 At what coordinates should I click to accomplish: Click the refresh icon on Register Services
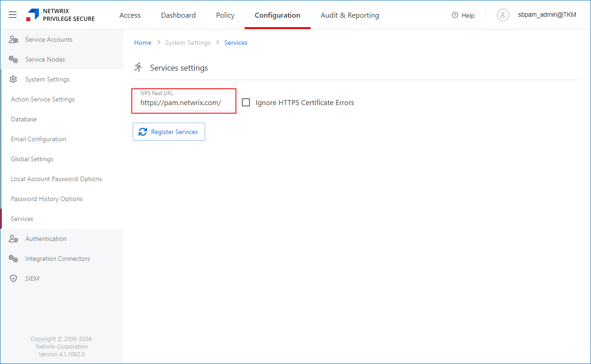pos(143,131)
